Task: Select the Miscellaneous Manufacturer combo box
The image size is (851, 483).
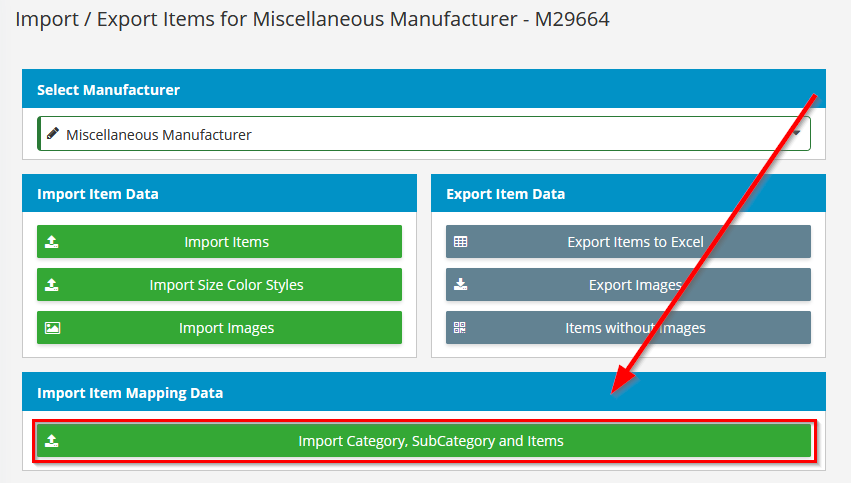Action: 424,134
